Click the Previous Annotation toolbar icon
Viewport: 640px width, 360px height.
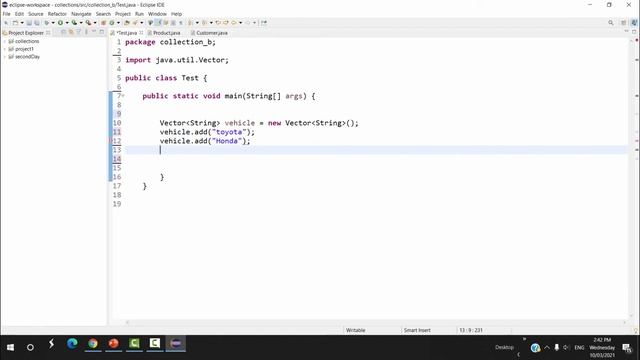point(204,23)
